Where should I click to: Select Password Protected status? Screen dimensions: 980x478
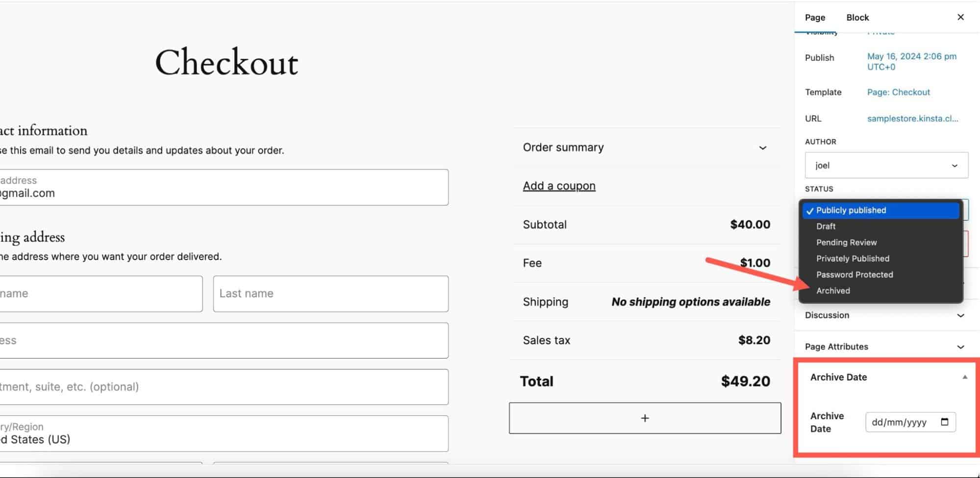pyautogui.click(x=854, y=275)
